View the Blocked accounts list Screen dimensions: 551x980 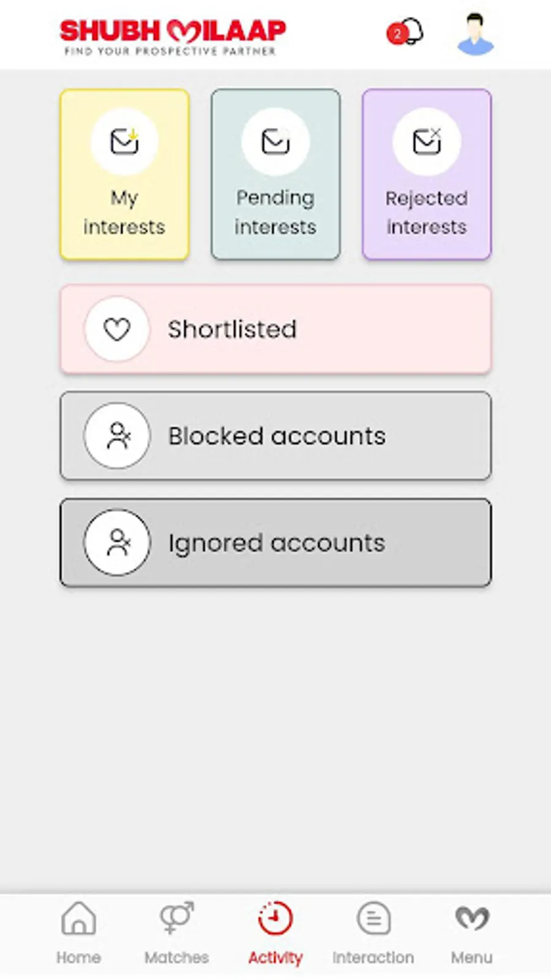[x=277, y=436]
